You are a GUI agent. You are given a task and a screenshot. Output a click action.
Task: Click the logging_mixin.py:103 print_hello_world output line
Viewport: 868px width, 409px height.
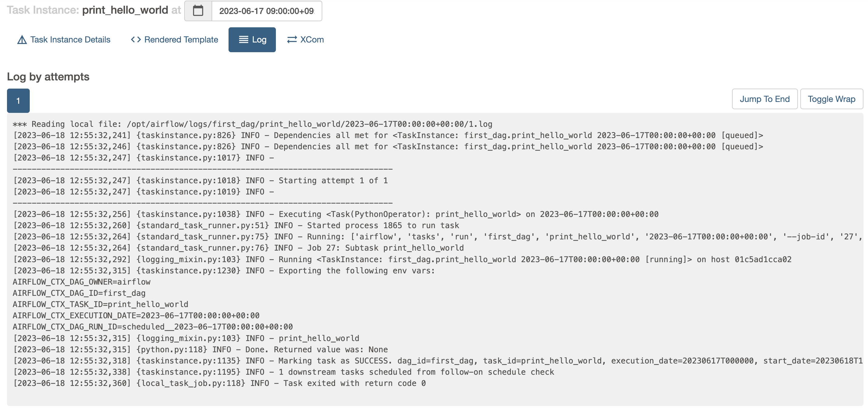(x=186, y=338)
